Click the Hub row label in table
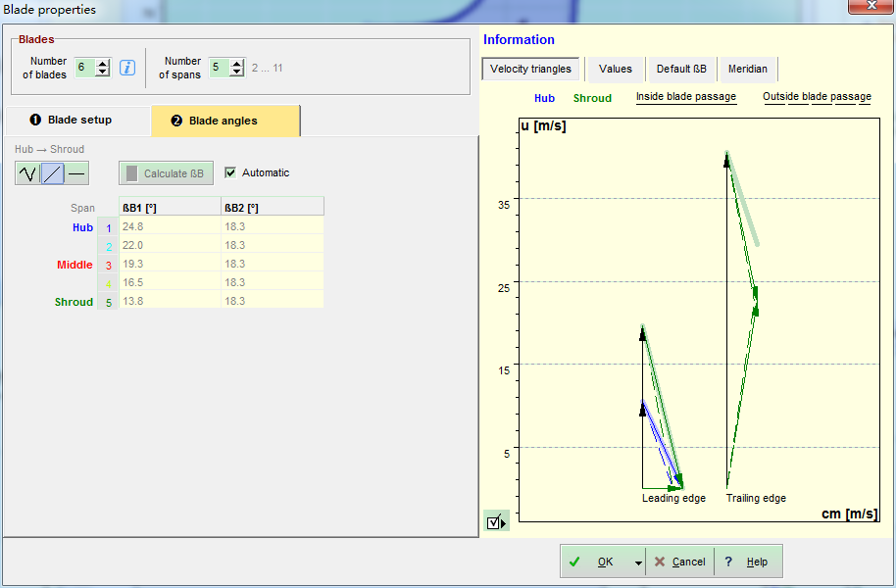 coord(82,227)
